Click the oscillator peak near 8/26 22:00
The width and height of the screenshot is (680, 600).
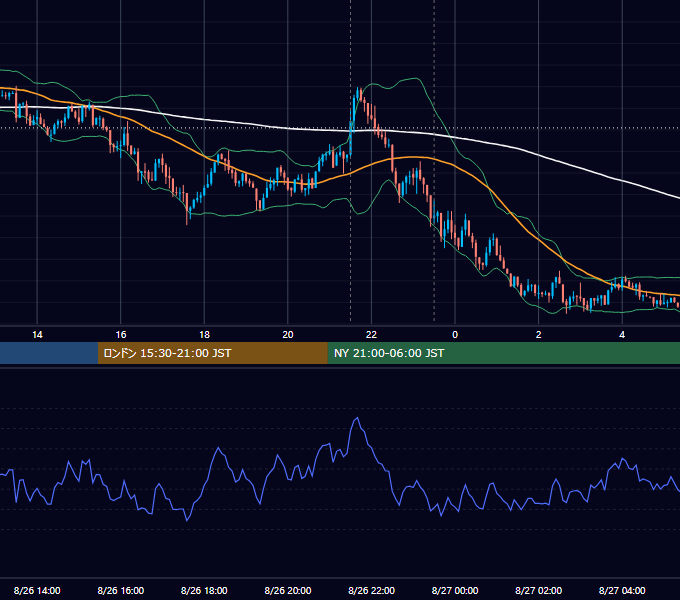coord(357,418)
